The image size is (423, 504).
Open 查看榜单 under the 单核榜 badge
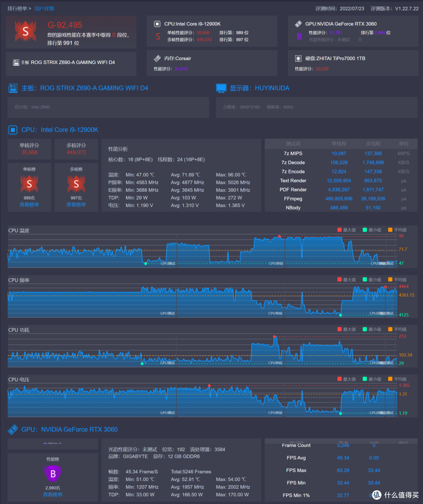pos(29,205)
